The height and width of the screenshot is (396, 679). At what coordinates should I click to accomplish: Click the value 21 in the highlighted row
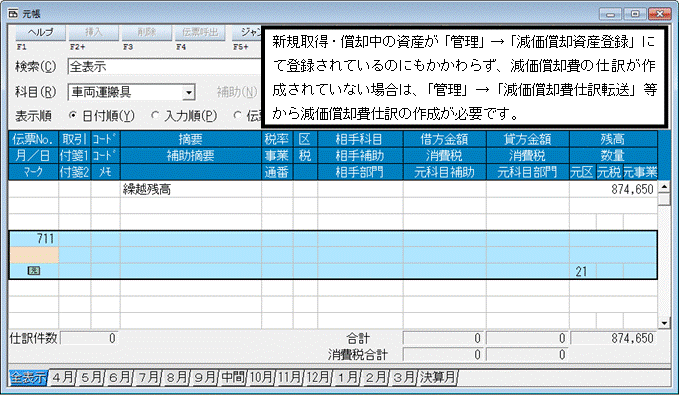(x=582, y=272)
